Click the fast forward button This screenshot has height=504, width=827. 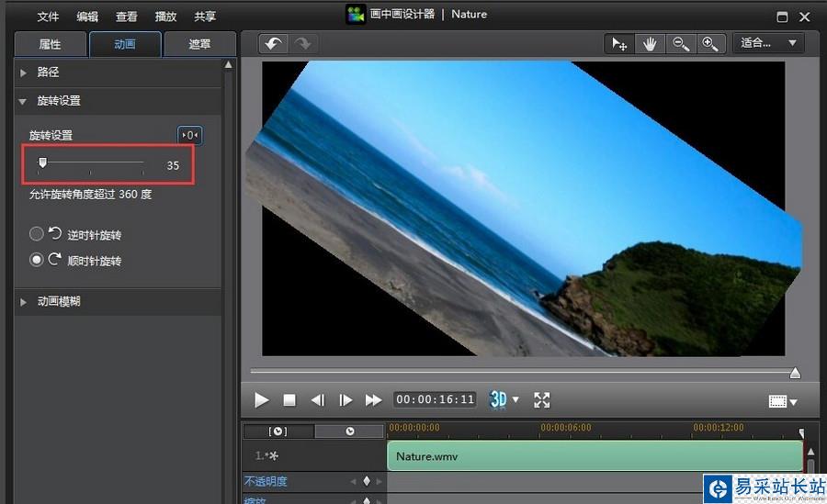373,400
